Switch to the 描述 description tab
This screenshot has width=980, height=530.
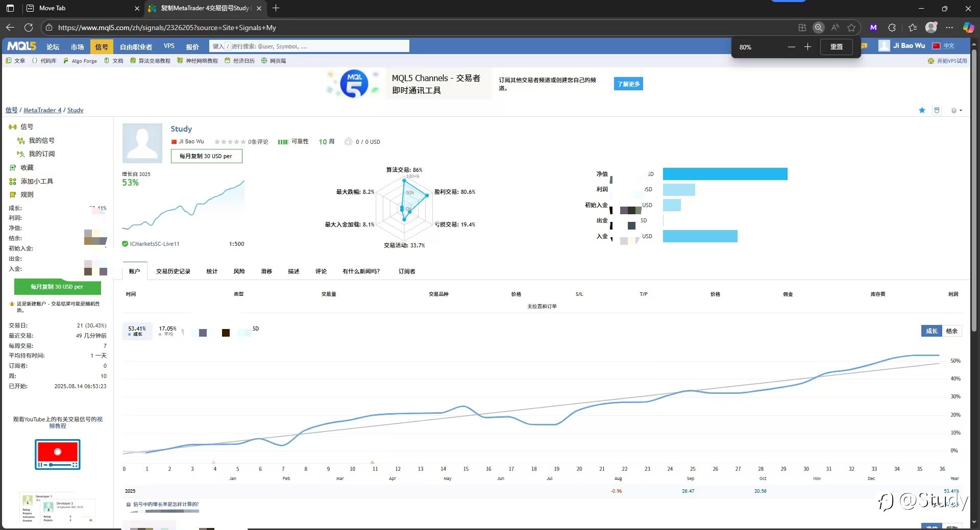[293, 271]
